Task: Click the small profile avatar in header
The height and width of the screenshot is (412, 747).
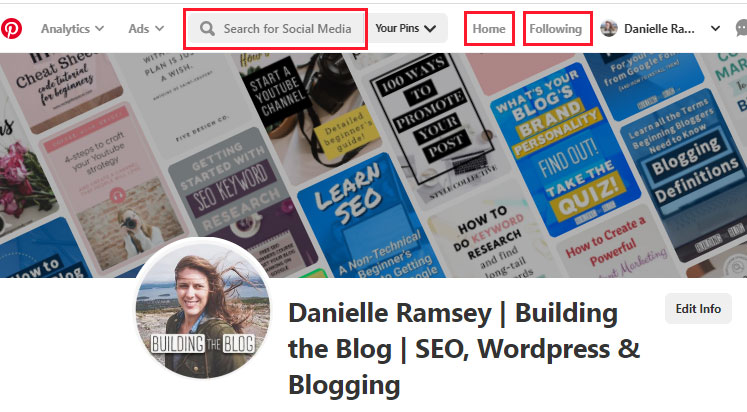Action: click(x=609, y=29)
